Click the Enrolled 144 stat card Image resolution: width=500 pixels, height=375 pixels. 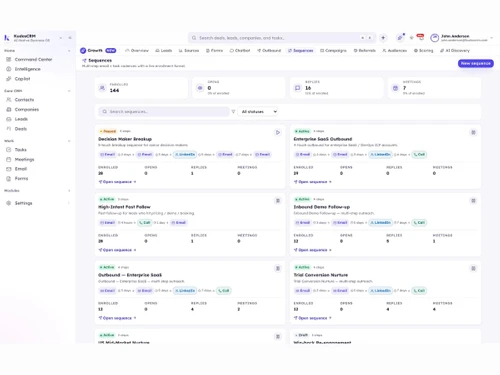coord(141,88)
